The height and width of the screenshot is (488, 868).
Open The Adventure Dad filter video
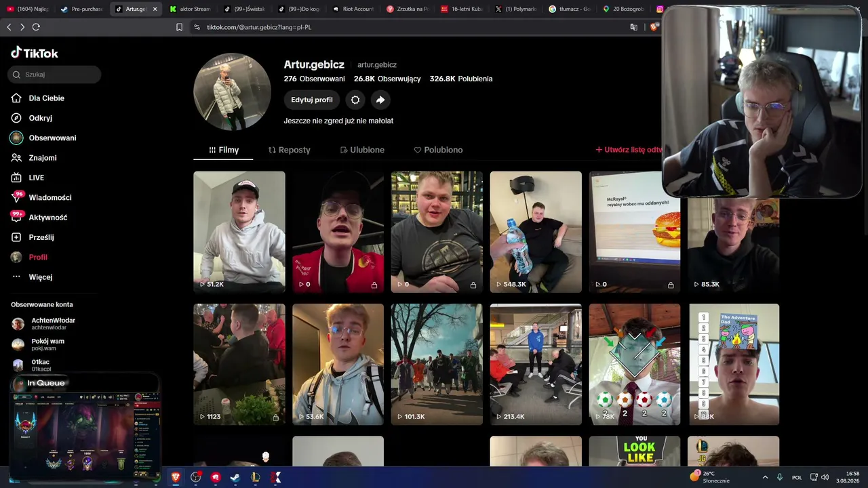click(x=734, y=365)
